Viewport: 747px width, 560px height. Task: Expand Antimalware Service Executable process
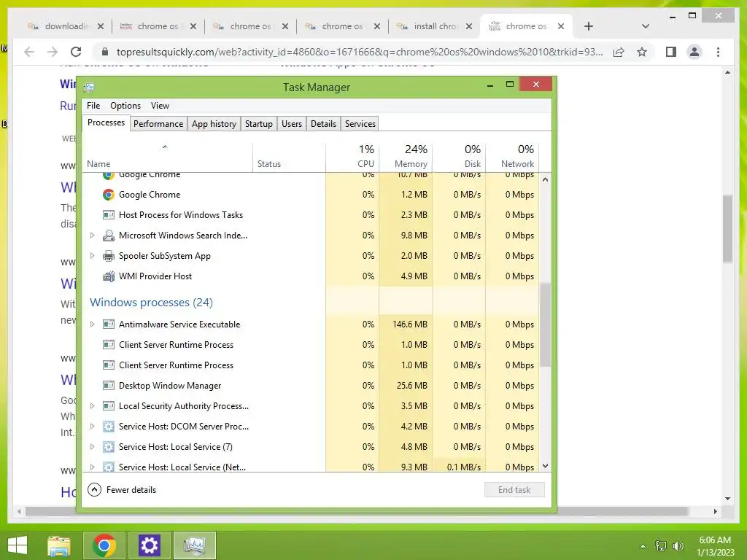(x=93, y=324)
